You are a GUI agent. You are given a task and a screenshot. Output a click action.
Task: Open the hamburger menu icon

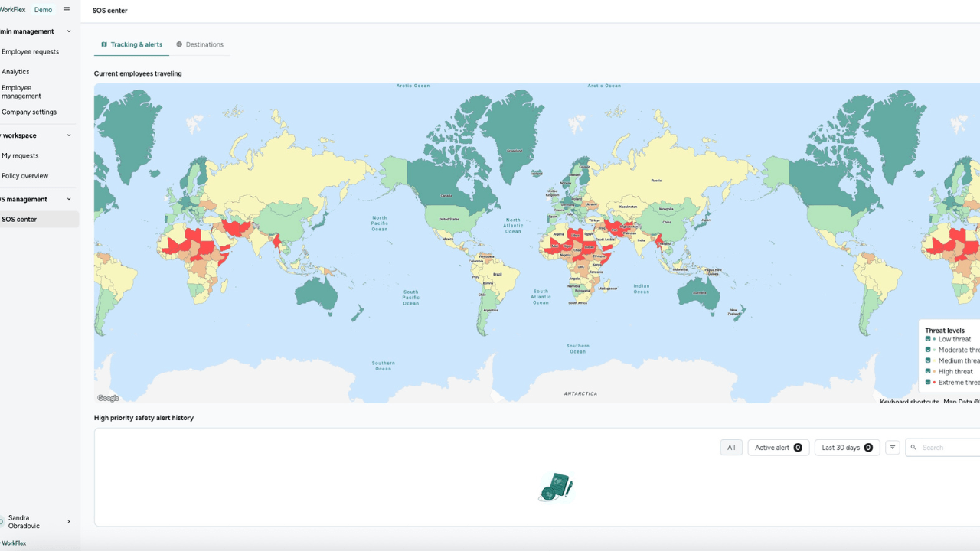tap(66, 9)
